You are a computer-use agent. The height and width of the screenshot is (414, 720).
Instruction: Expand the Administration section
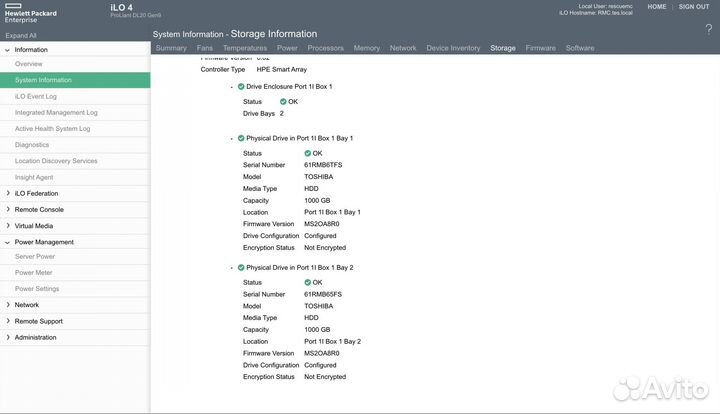pos(8,337)
